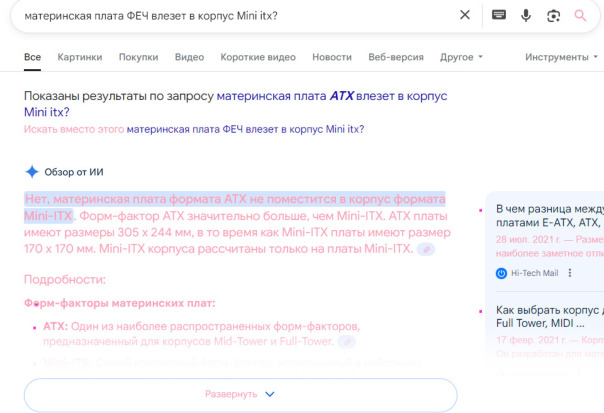Click the magnifier search icon

(x=581, y=16)
